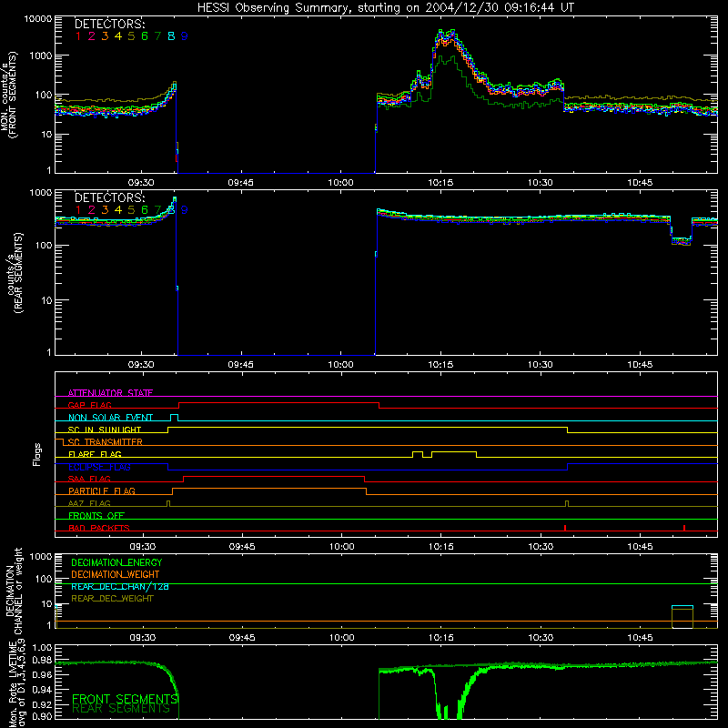The width and height of the screenshot is (728, 728).
Task: Select olive detector 5 in top panel legend
Action: [x=131, y=36]
